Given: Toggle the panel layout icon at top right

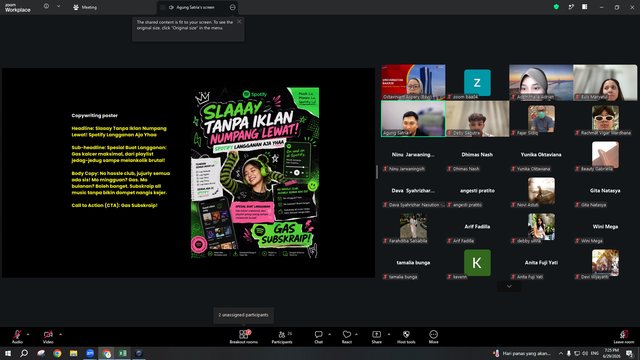Looking at the screenshot, I should pos(584,7).
